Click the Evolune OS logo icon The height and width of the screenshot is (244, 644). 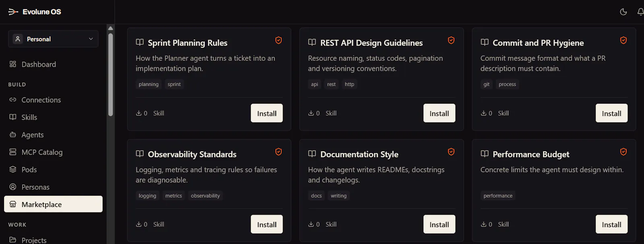tap(13, 12)
